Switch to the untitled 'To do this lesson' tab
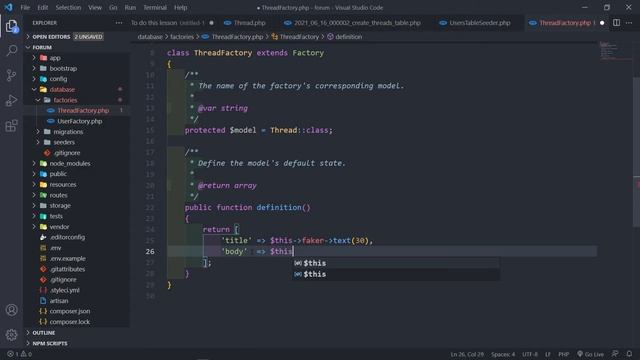The image size is (640, 360). [x=172, y=23]
